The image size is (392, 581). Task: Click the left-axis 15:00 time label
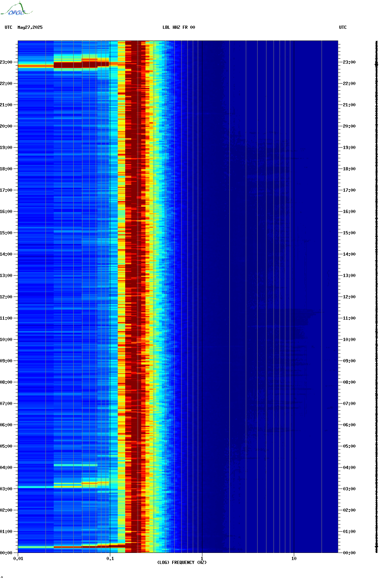(6, 233)
